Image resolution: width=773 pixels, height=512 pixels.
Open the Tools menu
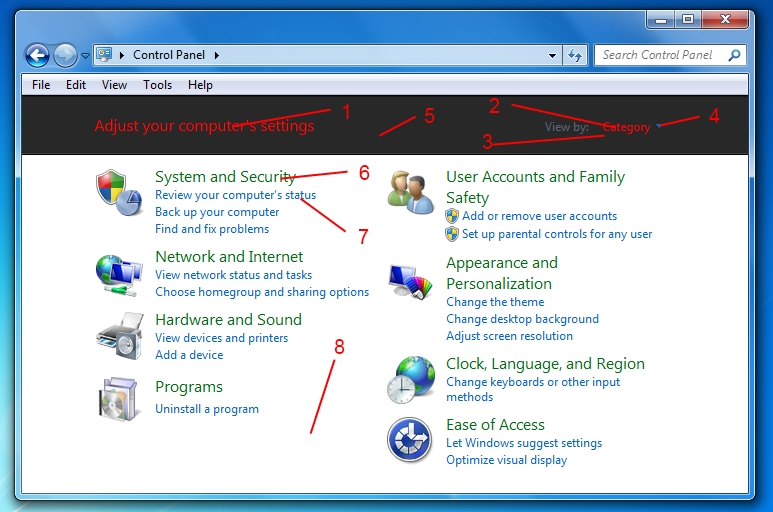157,85
